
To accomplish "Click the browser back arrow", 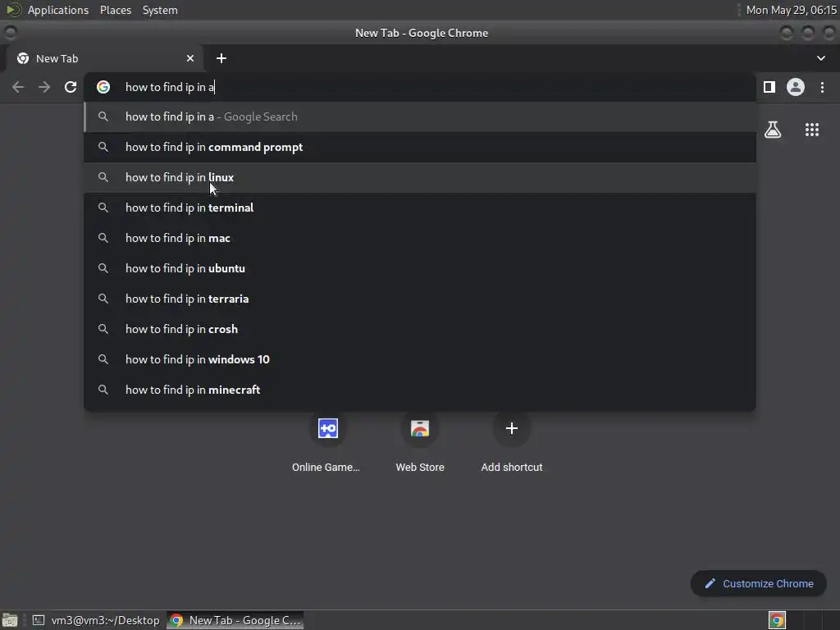I will pyautogui.click(x=18, y=87).
